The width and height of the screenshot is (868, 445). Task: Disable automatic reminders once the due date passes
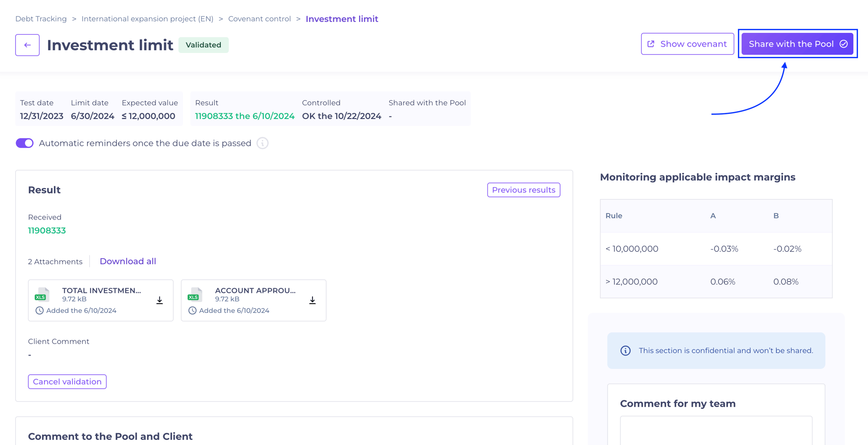[24, 143]
